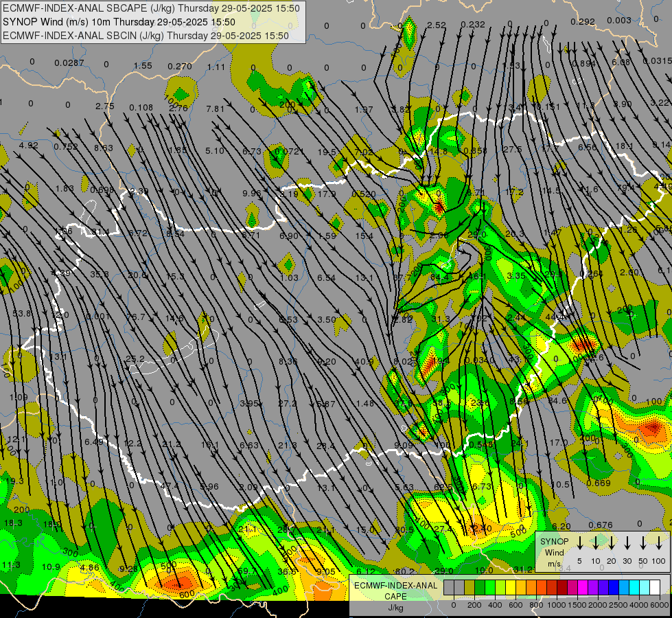Select the white CAPE legend swatch
This screenshot has height=618, width=672.
654,588
